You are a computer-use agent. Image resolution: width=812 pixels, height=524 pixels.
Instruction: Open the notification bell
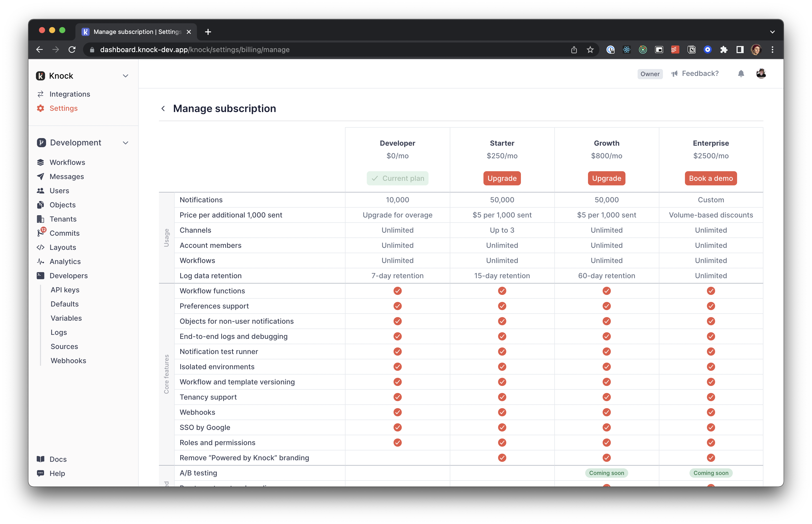point(741,74)
